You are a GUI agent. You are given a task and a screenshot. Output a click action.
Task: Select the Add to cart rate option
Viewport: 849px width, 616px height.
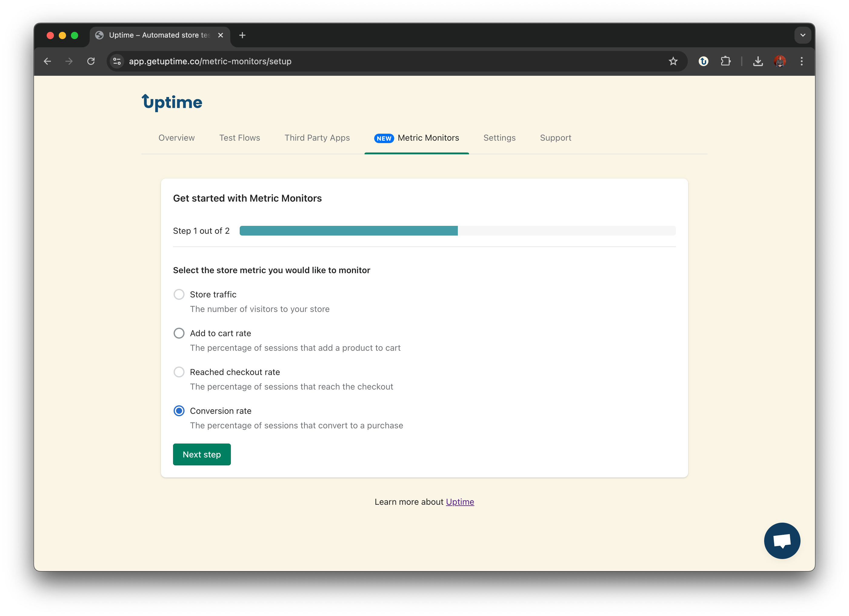(179, 333)
